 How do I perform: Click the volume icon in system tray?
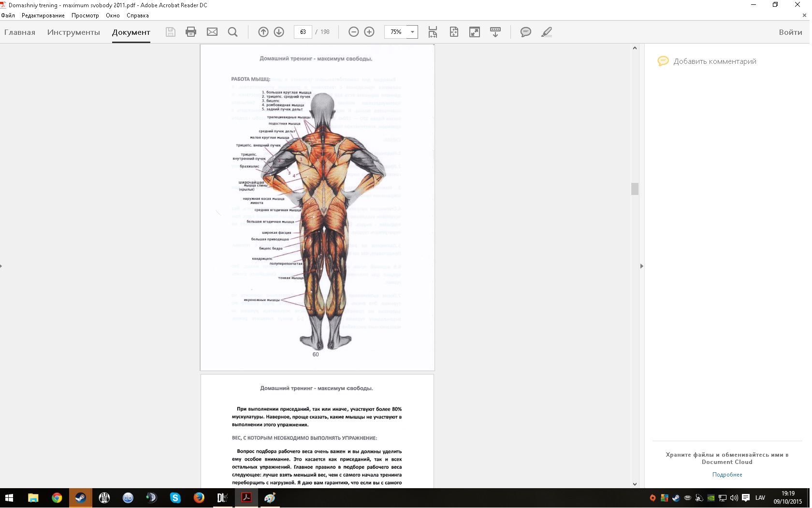734,498
